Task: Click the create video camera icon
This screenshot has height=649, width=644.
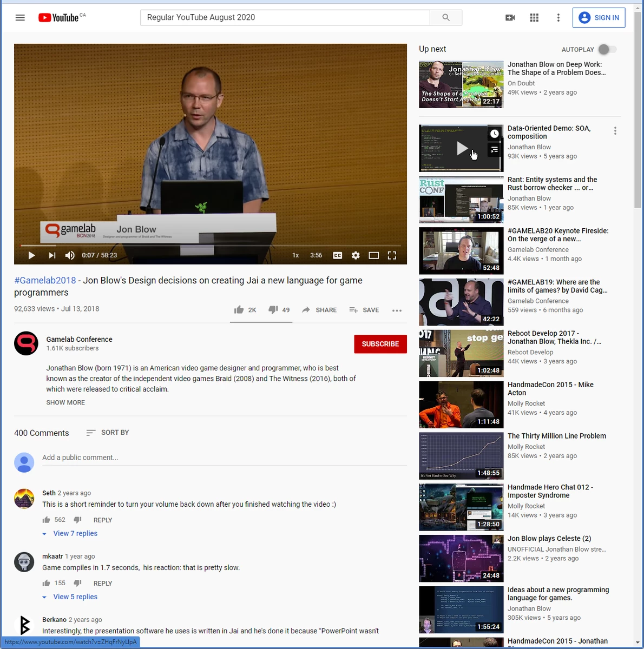Action: pos(510,17)
